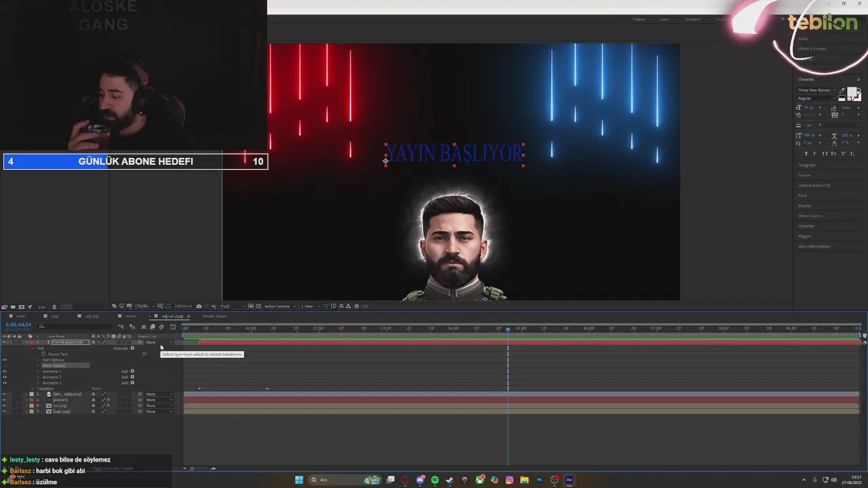Click the region of interest icon

(251, 306)
